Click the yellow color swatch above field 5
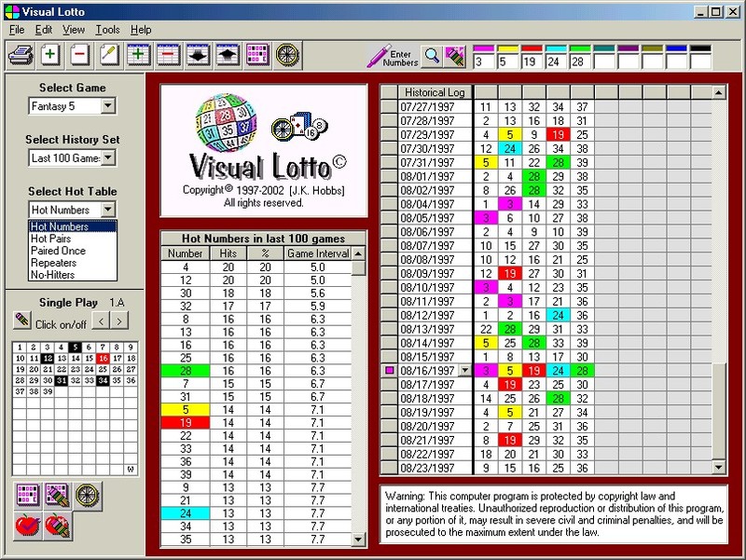This screenshot has width=746, height=560. (507, 48)
